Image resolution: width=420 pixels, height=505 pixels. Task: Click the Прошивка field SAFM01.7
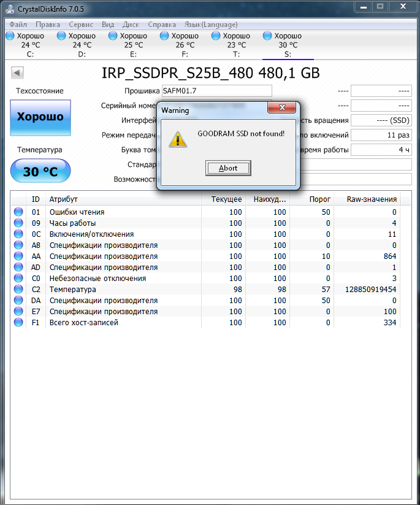(217, 91)
